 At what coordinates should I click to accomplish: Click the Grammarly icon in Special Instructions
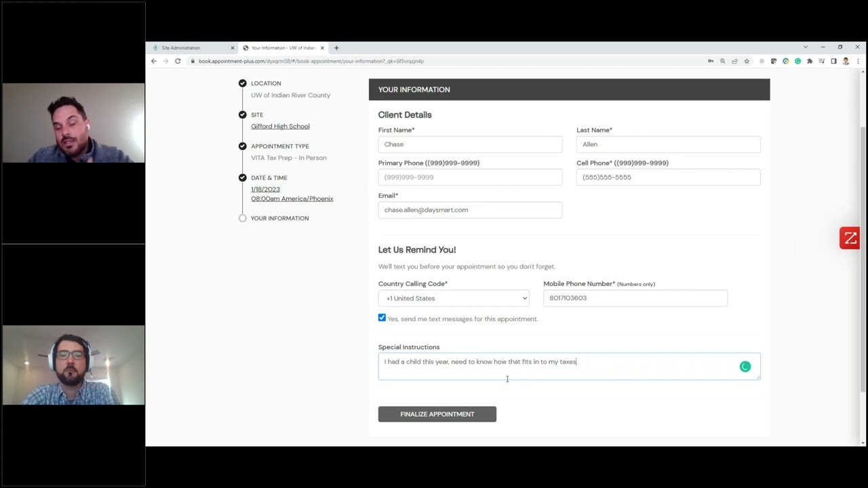745,367
